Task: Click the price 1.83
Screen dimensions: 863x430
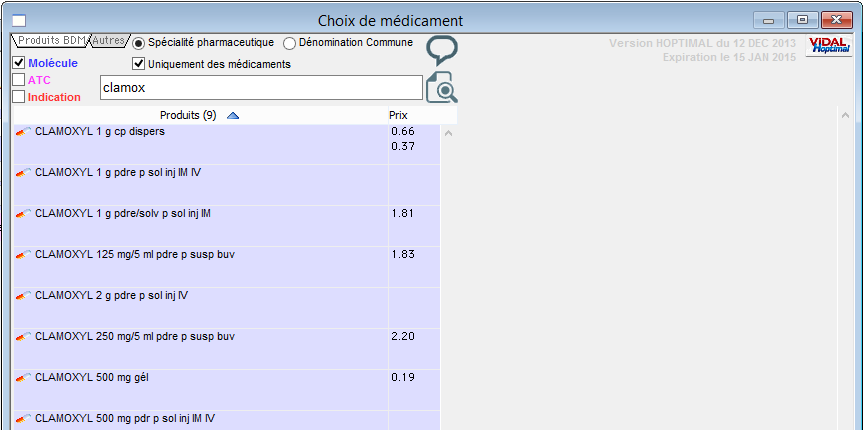Action: [403, 254]
